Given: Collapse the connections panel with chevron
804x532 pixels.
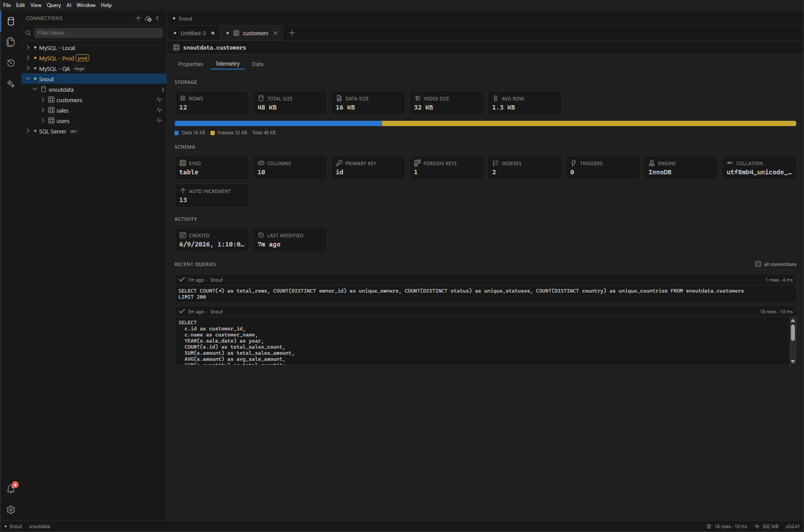Looking at the screenshot, I should coord(157,18).
